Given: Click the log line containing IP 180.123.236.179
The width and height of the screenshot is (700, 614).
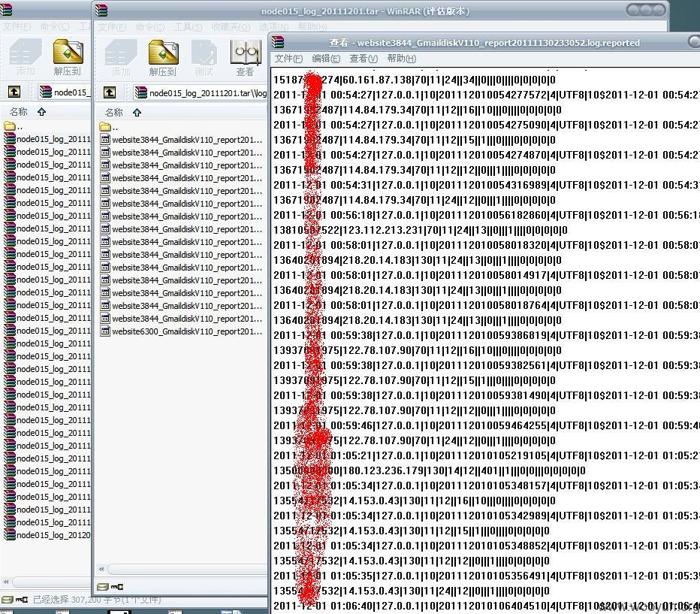Looking at the screenshot, I should pos(430,470).
